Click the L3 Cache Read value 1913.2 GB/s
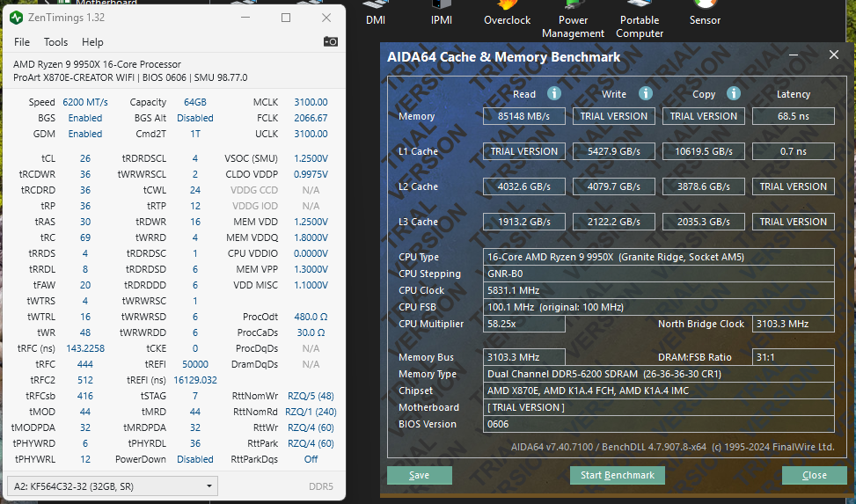Screen dimensions: 856x504 pos(524,222)
